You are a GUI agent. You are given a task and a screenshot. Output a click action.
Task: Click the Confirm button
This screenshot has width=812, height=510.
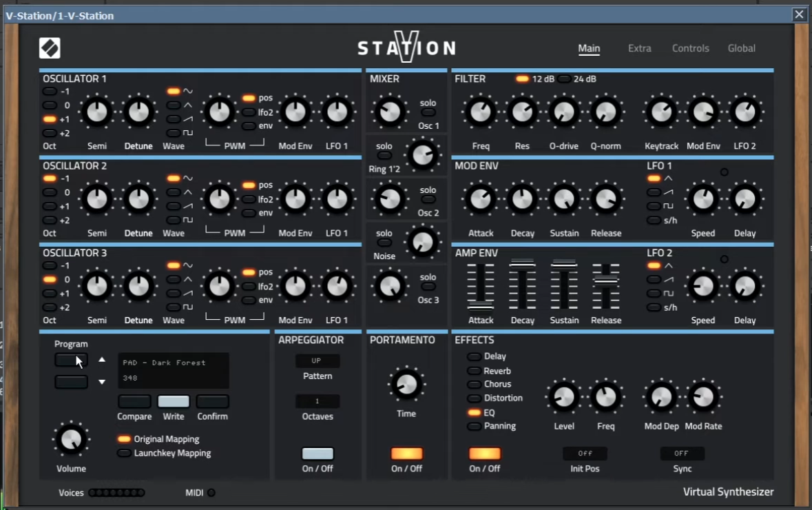point(212,401)
